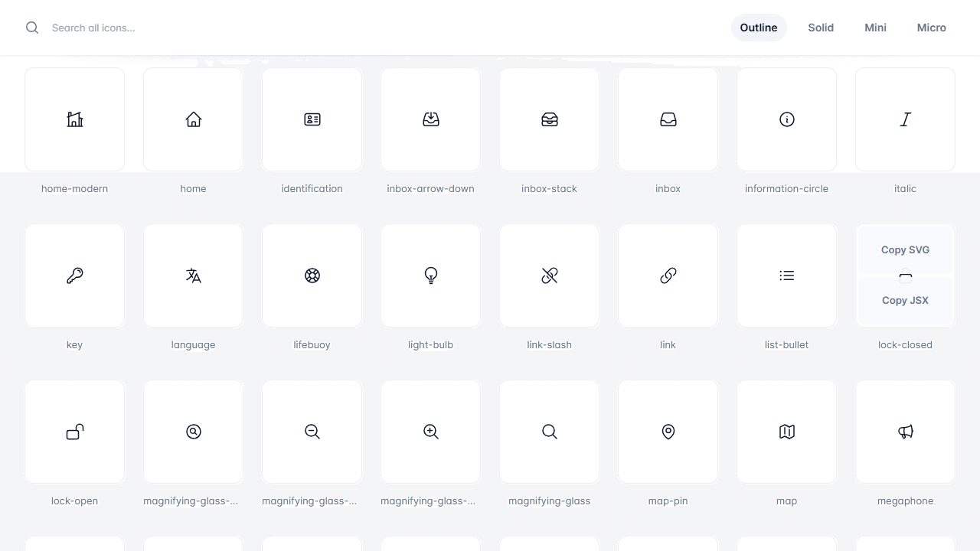Image resolution: width=980 pixels, height=551 pixels.
Task: Choose the plain magnifying-glass grid icon
Action: 549,432
